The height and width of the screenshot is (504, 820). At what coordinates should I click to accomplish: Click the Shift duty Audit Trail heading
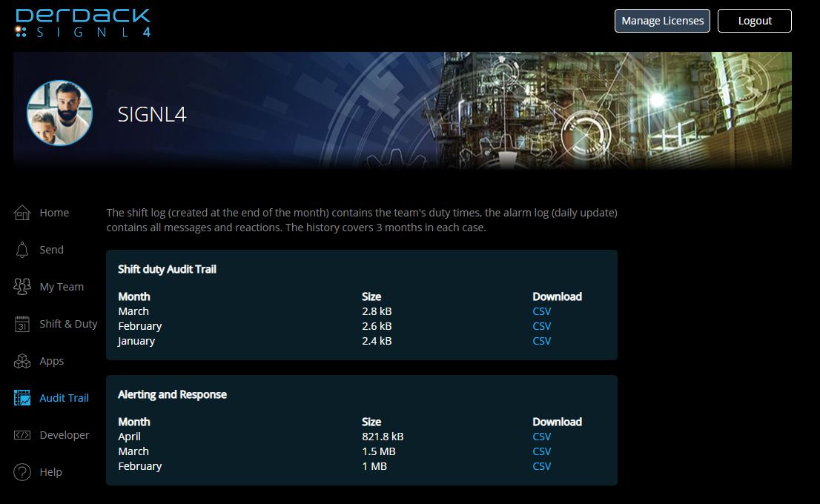click(167, 269)
